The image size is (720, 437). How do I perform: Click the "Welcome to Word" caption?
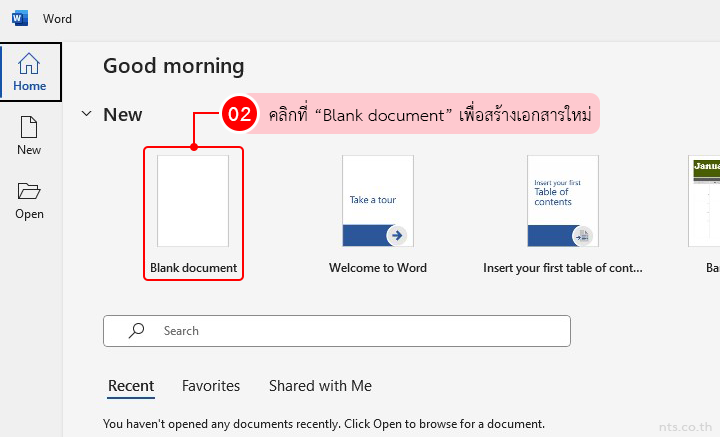[x=377, y=268]
